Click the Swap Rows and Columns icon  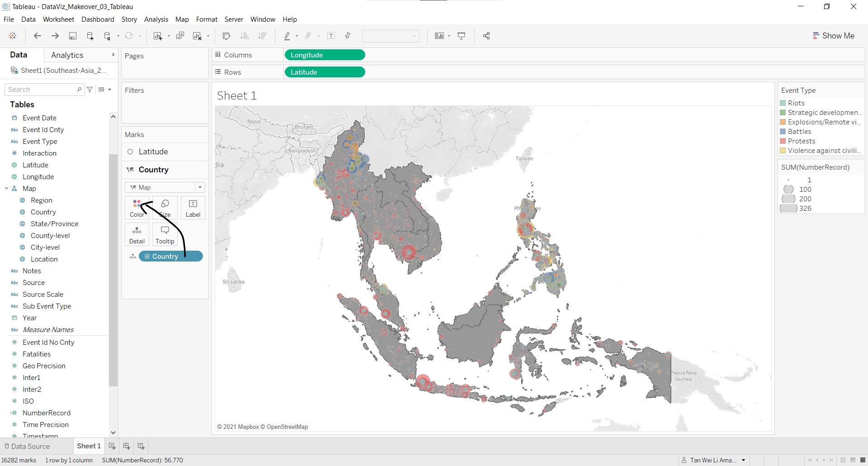tap(226, 36)
